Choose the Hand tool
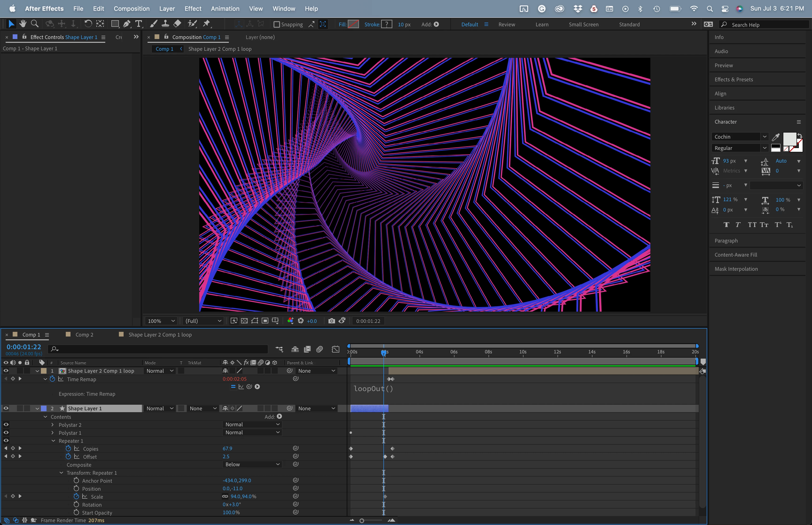The image size is (812, 525). click(23, 24)
